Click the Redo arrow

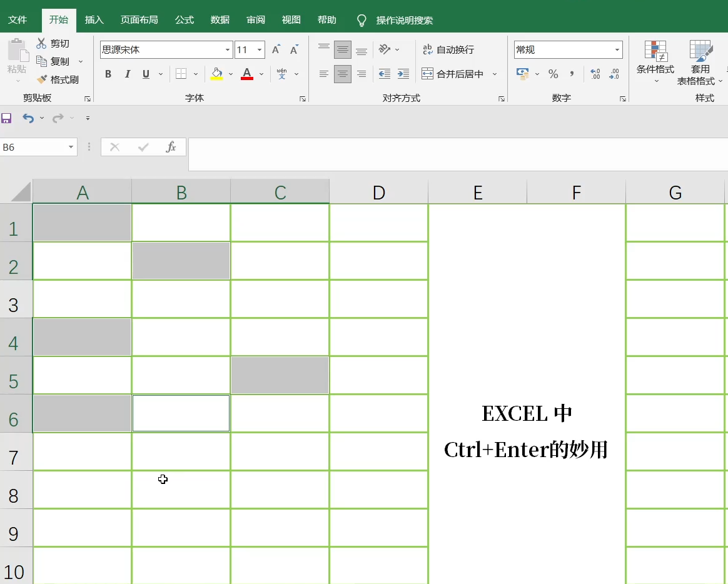tap(58, 118)
